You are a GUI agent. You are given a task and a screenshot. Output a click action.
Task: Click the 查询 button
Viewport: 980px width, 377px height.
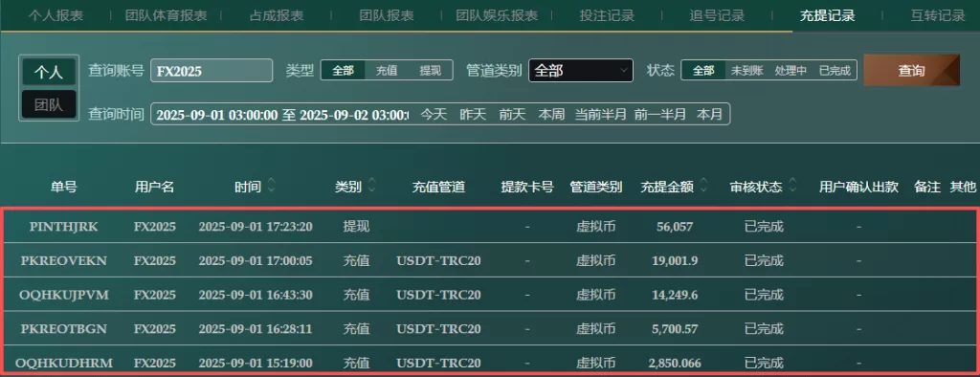pos(911,71)
